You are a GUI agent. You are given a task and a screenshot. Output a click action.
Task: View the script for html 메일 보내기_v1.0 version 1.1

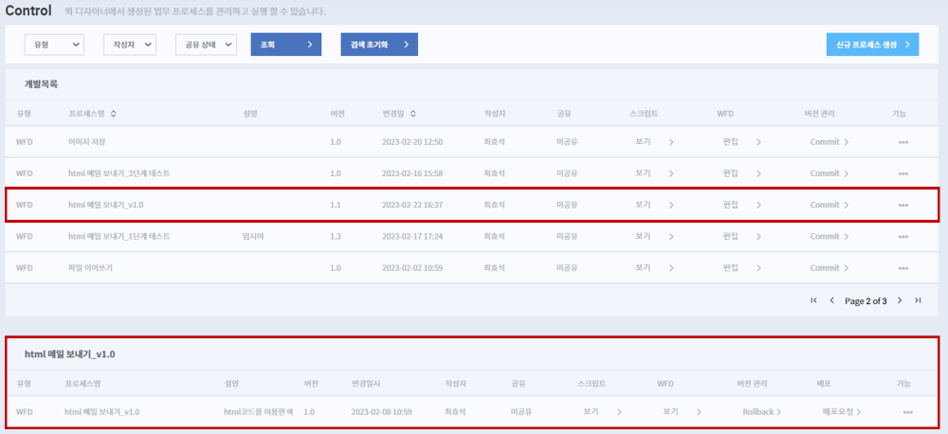654,205
